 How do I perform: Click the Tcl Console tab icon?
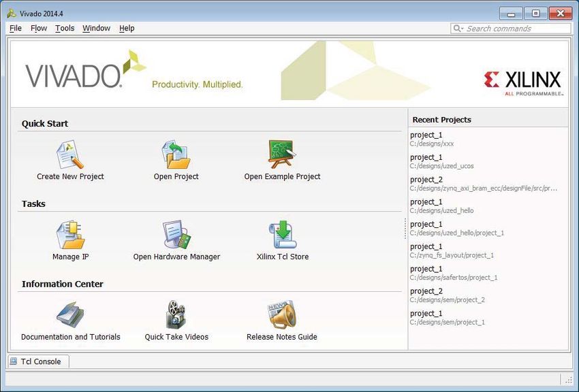[x=14, y=361]
